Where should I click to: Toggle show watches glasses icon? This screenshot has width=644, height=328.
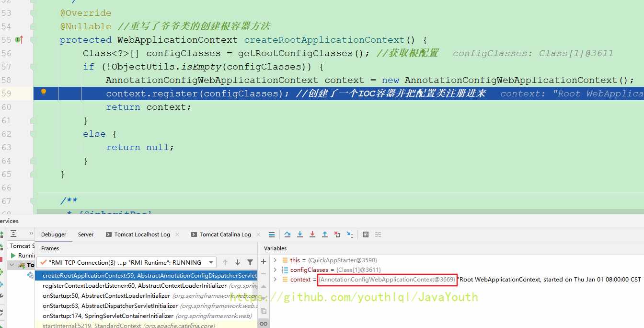(264, 324)
